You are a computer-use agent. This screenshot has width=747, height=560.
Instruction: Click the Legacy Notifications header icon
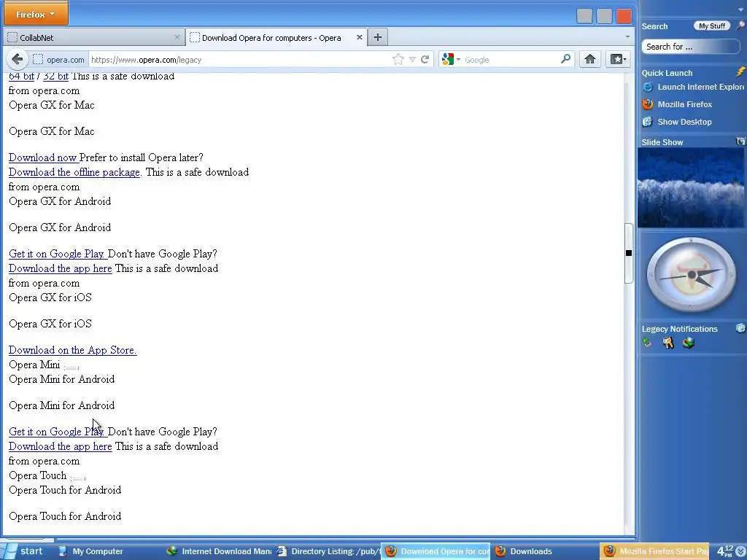[x=741, y=328]
